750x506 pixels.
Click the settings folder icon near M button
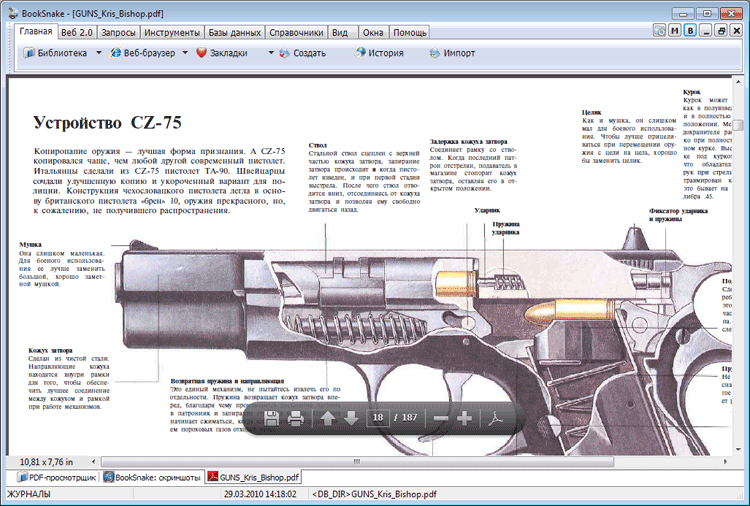tap(659, 31)
